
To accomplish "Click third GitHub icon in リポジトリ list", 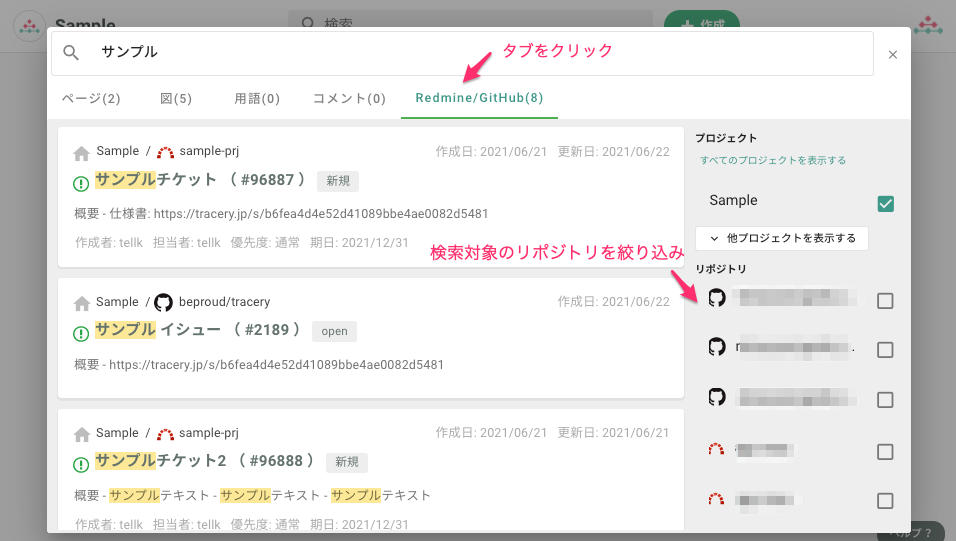I will click(717, 396).
